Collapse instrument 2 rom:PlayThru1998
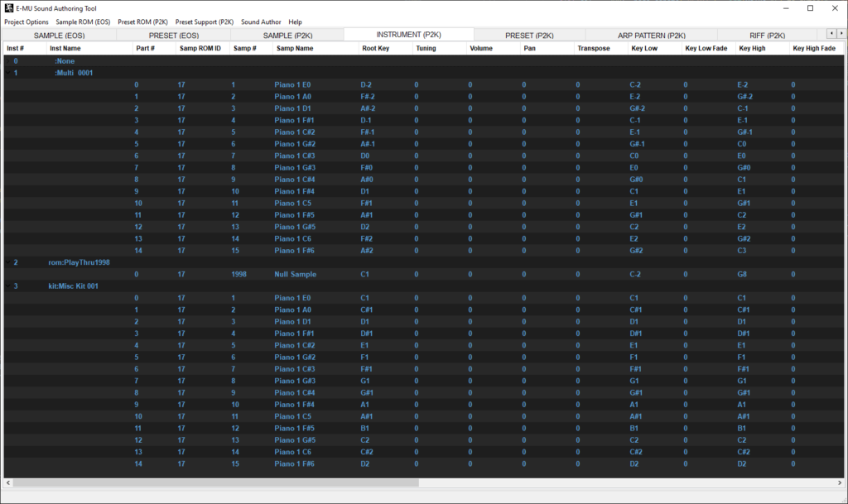This screenshot has height=504, width=848. pyautogui.click(x=7, y=262)
